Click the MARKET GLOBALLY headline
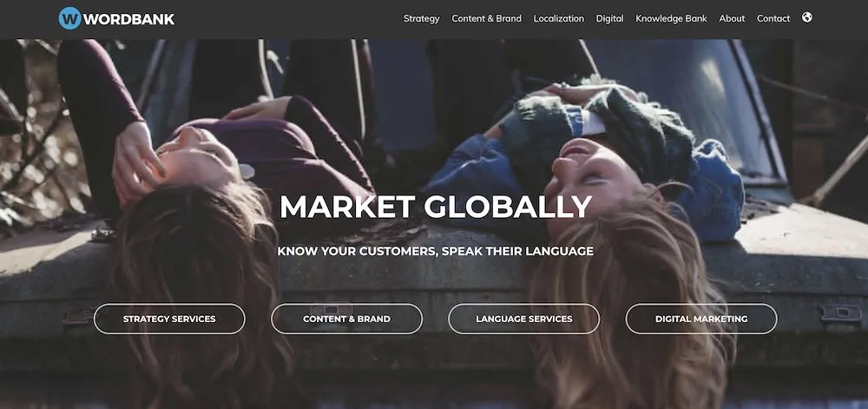The height and width of the screenshot is (409, 868). pyautogui.click(x=436, y=207)
